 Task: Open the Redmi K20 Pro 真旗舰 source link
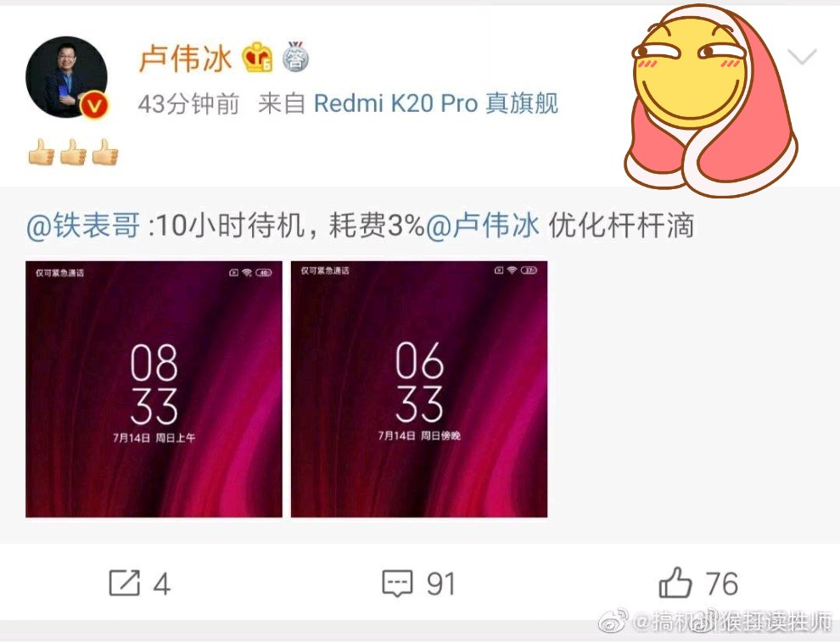tap(435, 103)
